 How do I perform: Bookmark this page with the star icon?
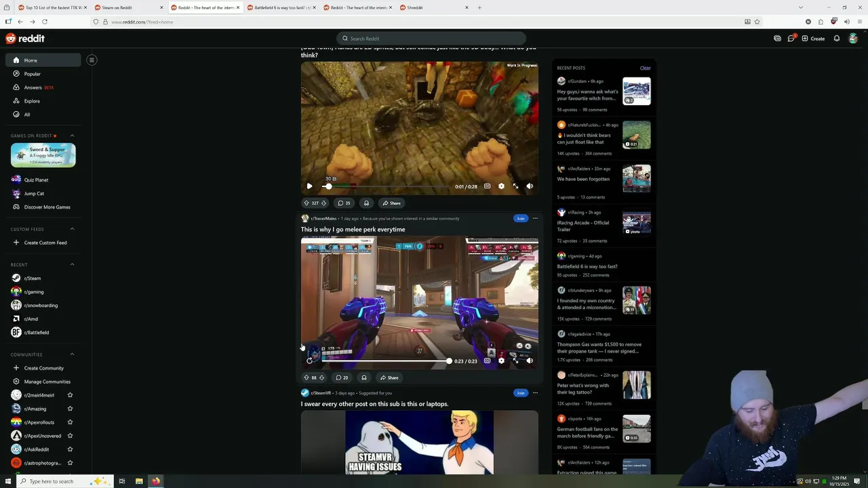click(757, 22)
